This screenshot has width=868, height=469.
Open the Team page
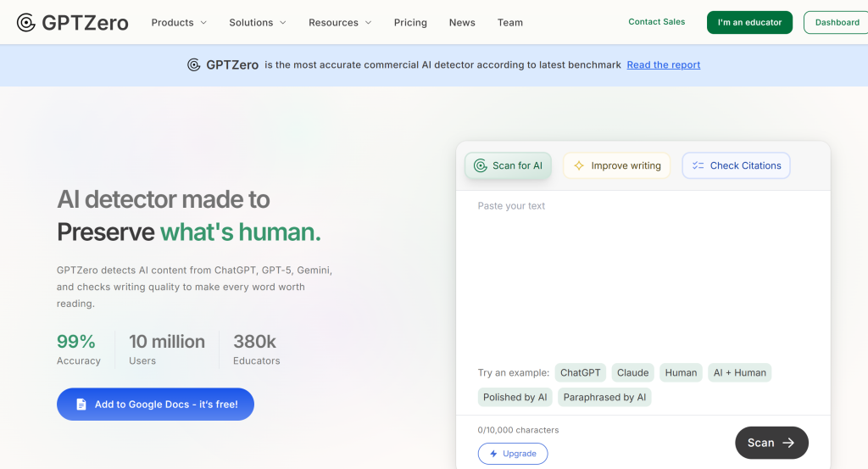point(509,23)
